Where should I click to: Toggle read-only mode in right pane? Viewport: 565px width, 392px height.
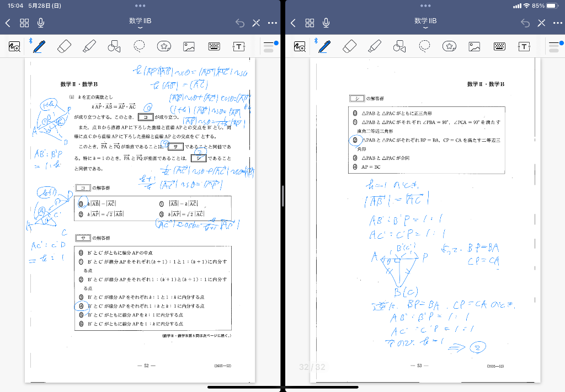click(541, 23)
